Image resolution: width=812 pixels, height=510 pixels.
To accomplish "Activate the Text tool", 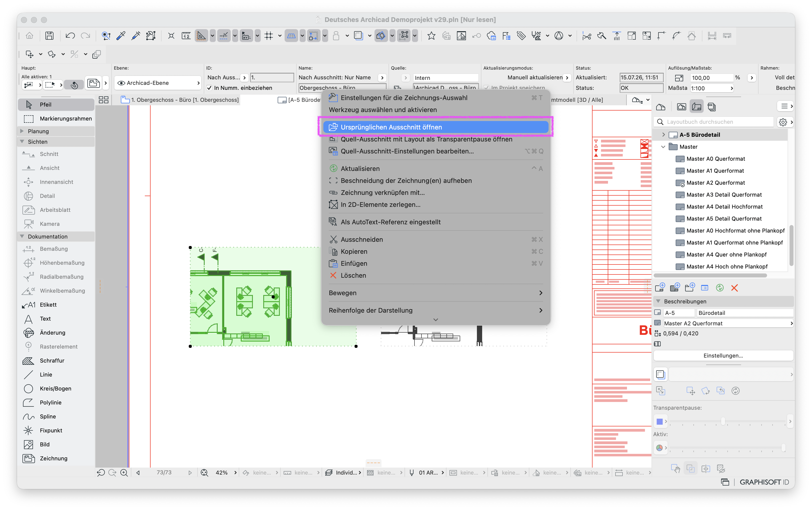I will tap(56, 319).
